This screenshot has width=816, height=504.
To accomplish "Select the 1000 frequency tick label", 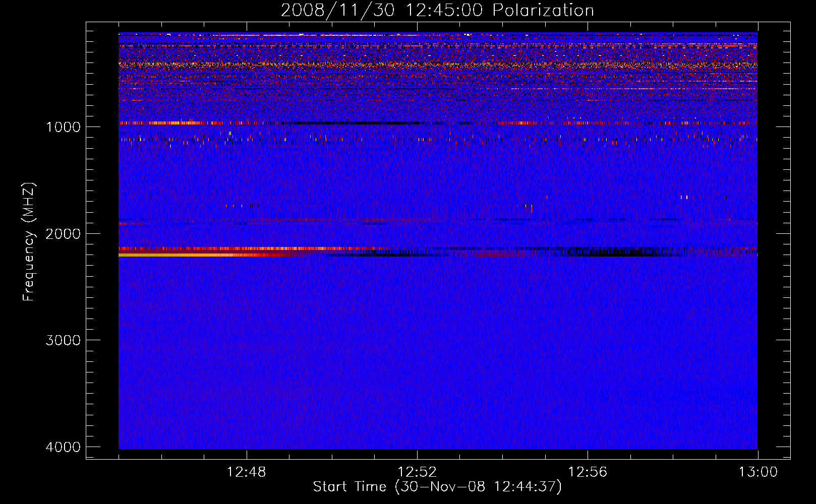I will click(63, 127).
